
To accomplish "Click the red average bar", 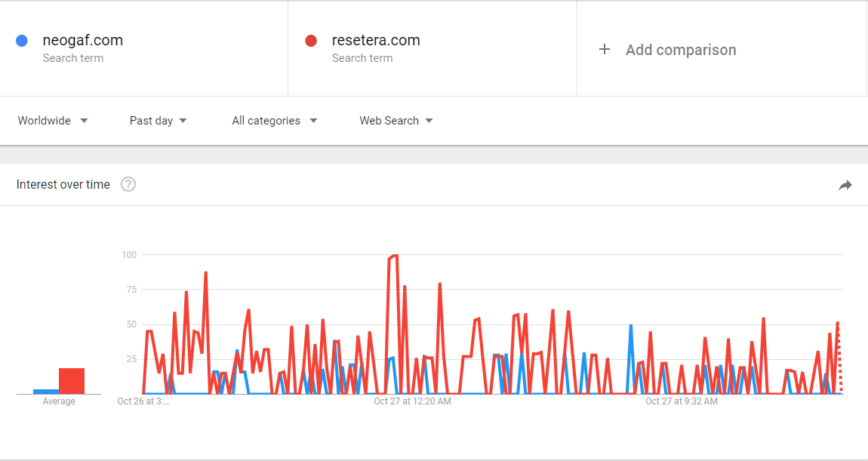I will tap(72, 381).
